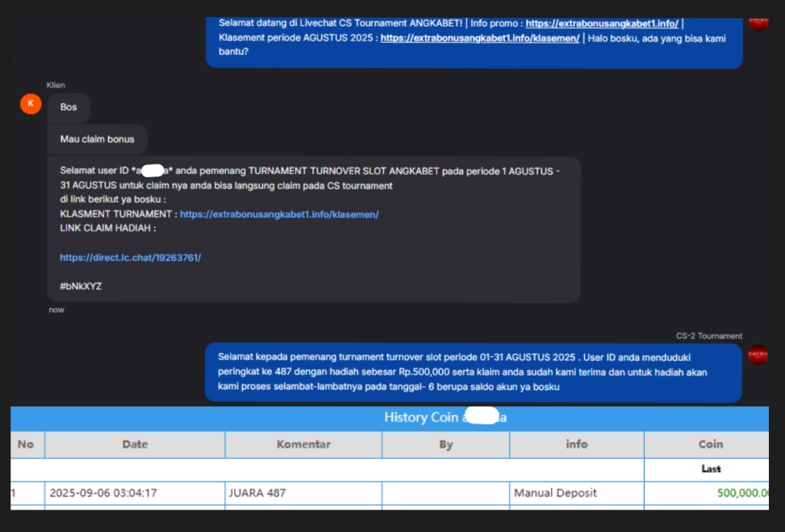This screenshot has width=785, height=532.
Task: Click the "CS-2 Tournament" agent name
Action: point(709,336)
